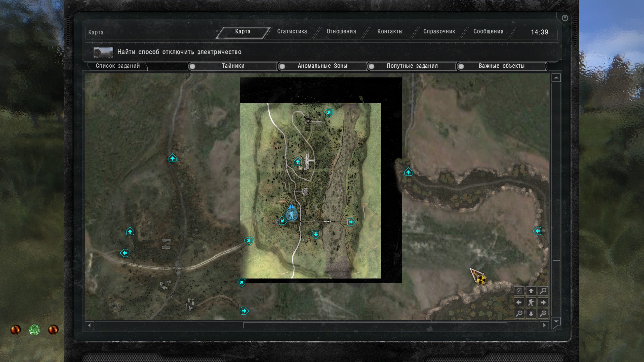
Task: Switch to the Контакты tab
Action: (x=390, y=32)
